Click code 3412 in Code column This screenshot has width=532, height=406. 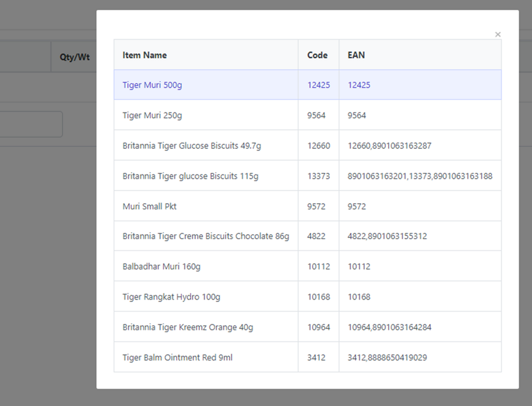(x=316, y=357)
